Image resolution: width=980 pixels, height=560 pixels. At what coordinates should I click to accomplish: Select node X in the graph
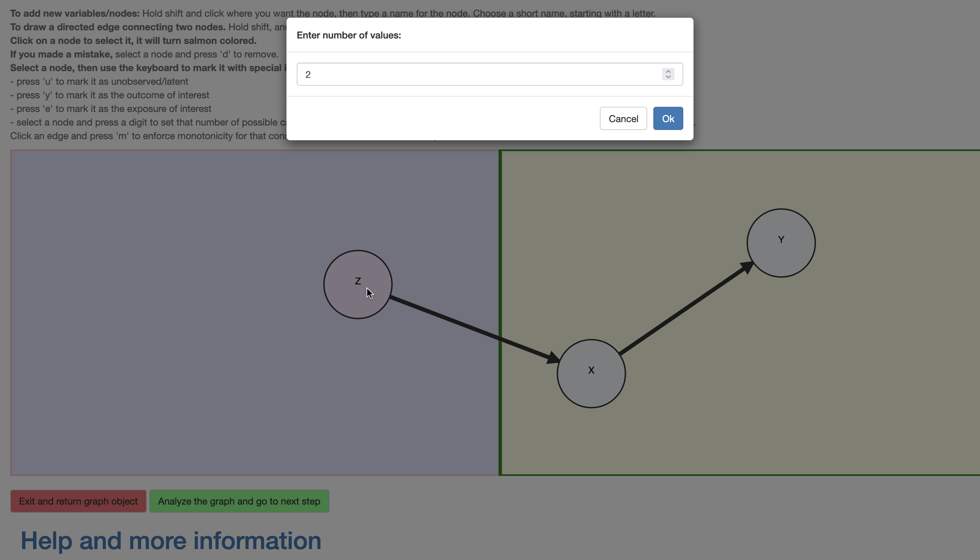(591, 373)
